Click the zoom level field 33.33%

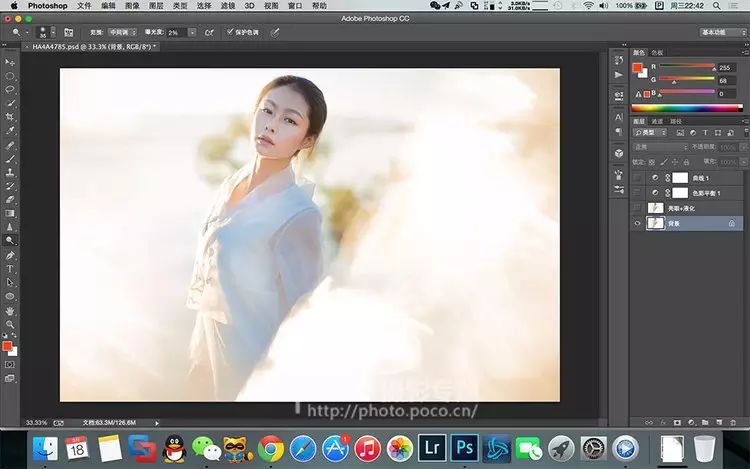click(36, 423)
